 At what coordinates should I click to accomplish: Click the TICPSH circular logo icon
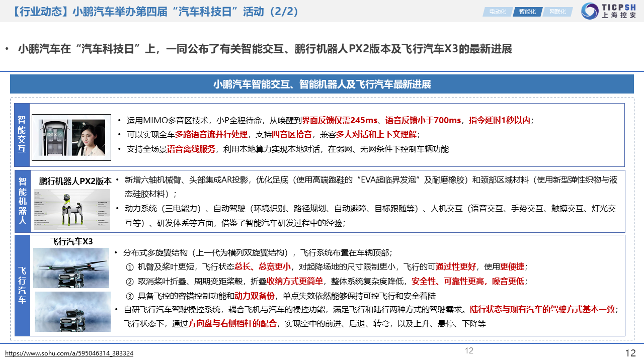tap(590, 11)
